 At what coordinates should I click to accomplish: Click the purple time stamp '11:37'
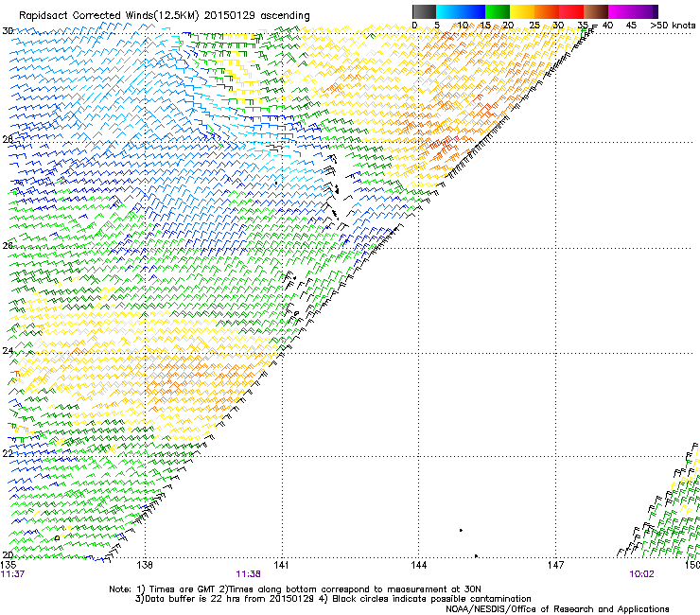[x=12, y=574]
